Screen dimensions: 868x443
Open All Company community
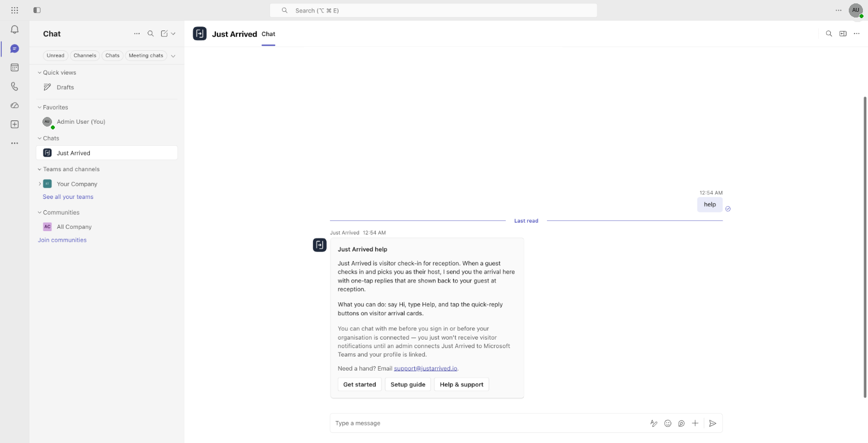coord(107,227)
